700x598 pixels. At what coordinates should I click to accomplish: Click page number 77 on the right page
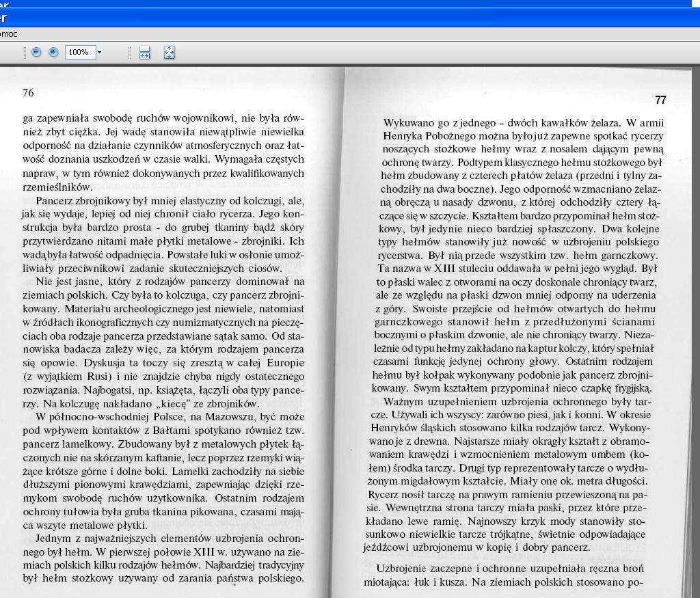point(661,100)
